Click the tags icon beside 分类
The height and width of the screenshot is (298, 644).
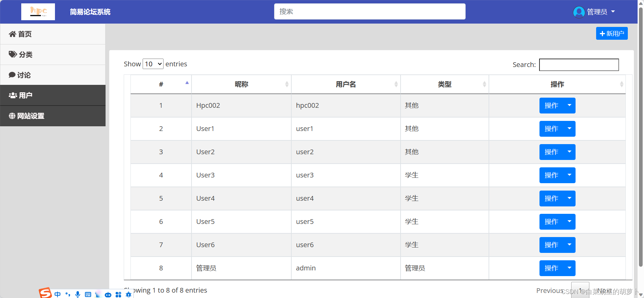[13, 54]
